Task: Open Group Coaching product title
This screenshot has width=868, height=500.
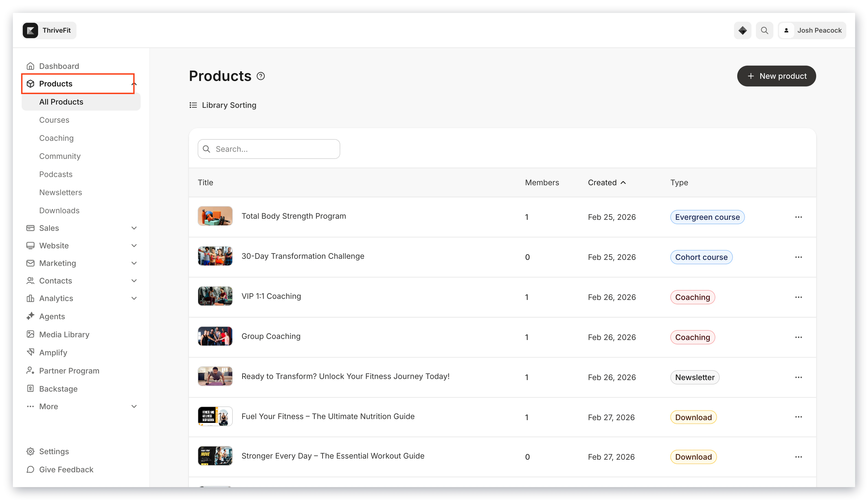Action: pyautogui.click(x=271, y=336)
